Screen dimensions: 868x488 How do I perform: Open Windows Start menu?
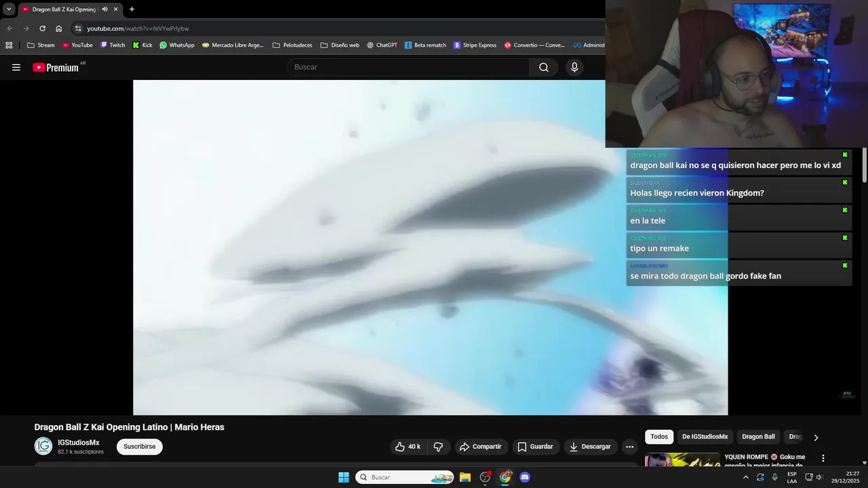pos(344,477)
